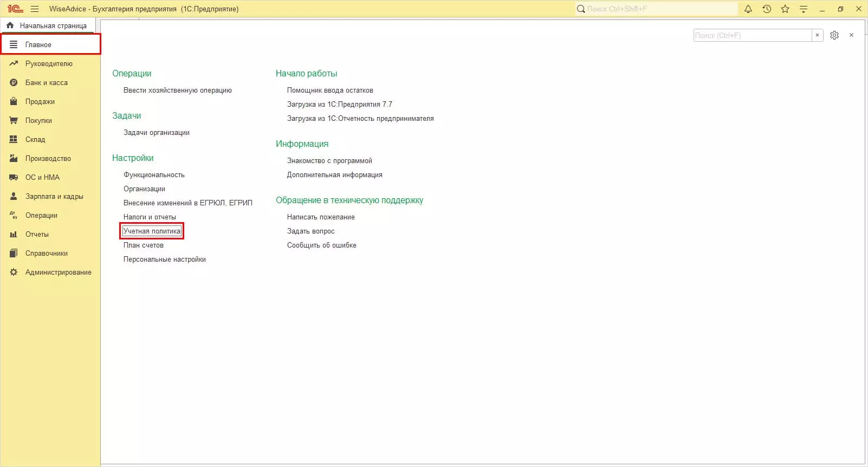Viewport: 868px width, 467px height.
Task: Open the 1C logo main menu
Action: pyautogui.click(x=15, y=9)
